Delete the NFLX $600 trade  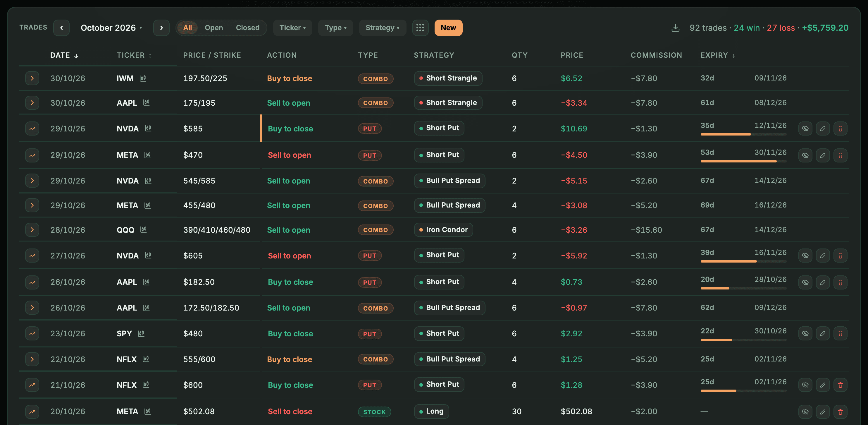840,385
